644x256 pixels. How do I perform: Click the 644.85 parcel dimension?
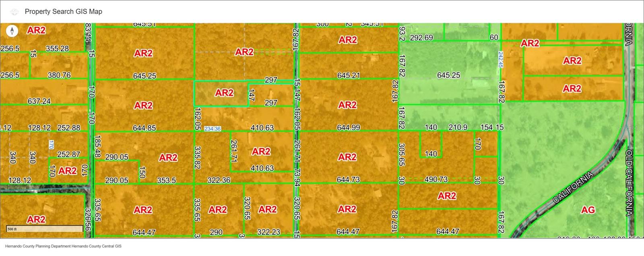[144, 128]
